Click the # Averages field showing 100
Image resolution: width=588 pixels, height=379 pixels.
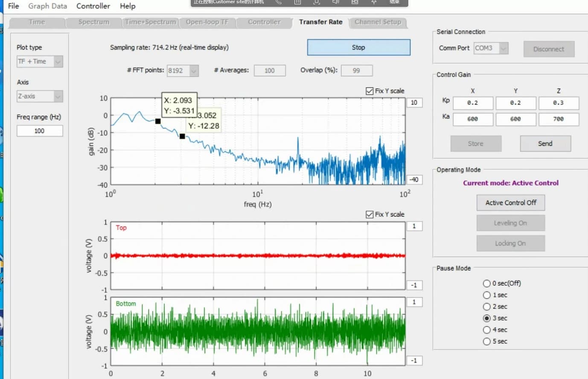(270, 71)
